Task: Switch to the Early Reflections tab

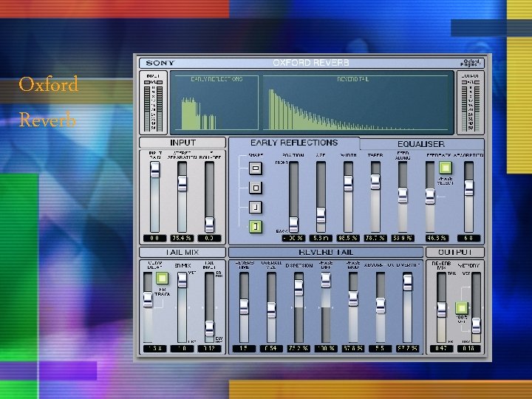Action: 294,143
